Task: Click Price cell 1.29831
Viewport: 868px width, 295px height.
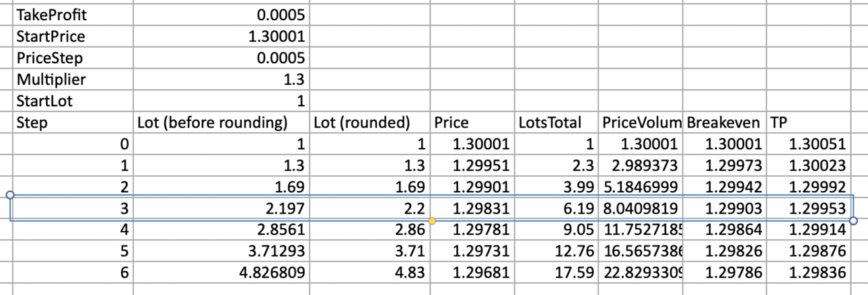Action: pyautogui.click(x=472, y=208)
